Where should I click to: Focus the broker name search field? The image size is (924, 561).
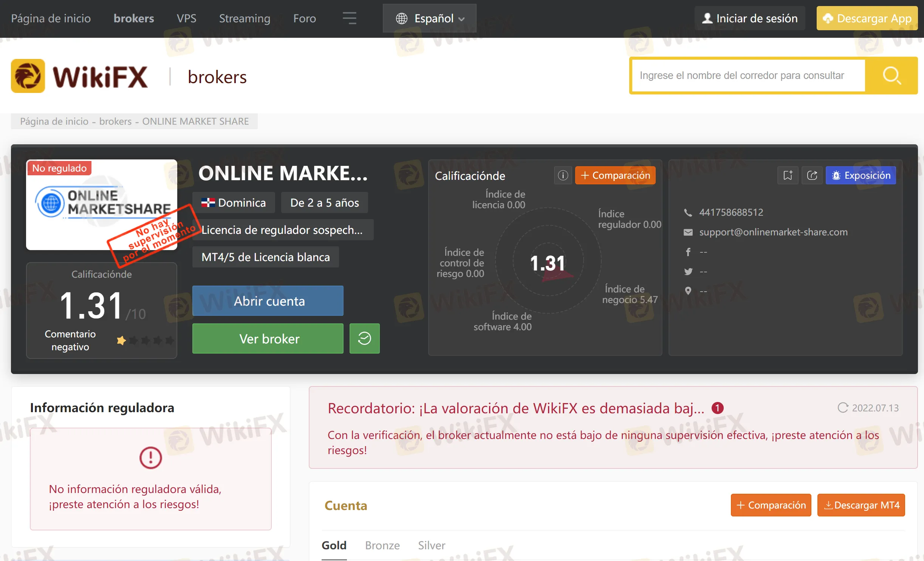748,76
